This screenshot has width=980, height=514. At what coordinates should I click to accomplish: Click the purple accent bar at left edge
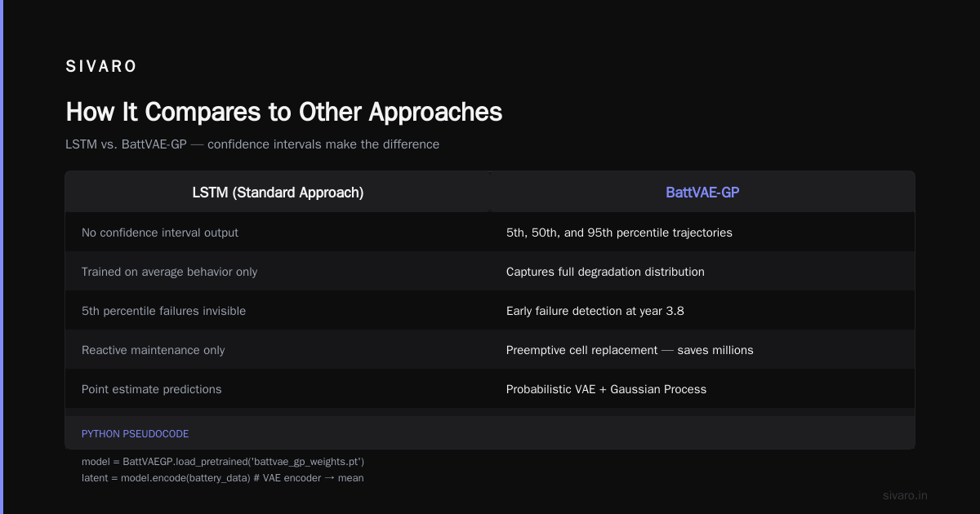[2, 257]
